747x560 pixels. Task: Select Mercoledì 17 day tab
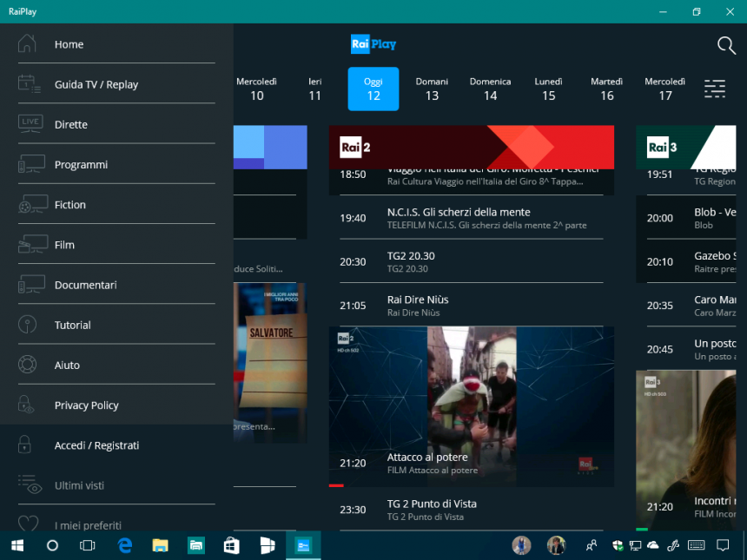(665, 89)
